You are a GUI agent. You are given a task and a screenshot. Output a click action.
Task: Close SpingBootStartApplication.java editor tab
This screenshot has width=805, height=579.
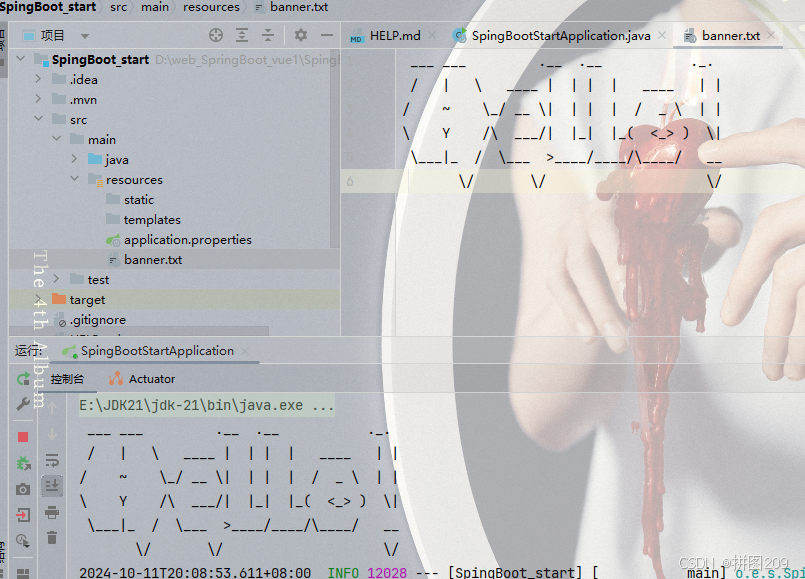click(662, 35)
